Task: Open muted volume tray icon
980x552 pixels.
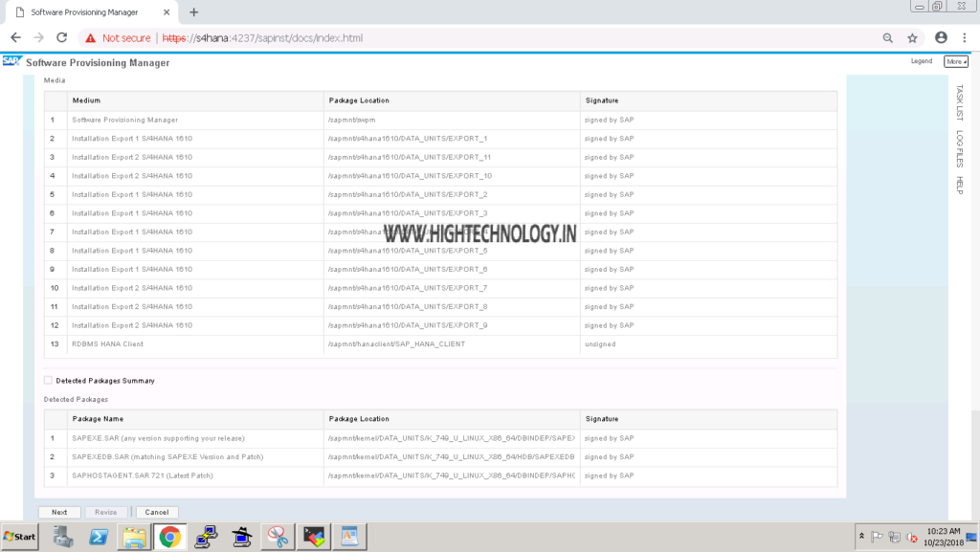Action: point(912,537)
